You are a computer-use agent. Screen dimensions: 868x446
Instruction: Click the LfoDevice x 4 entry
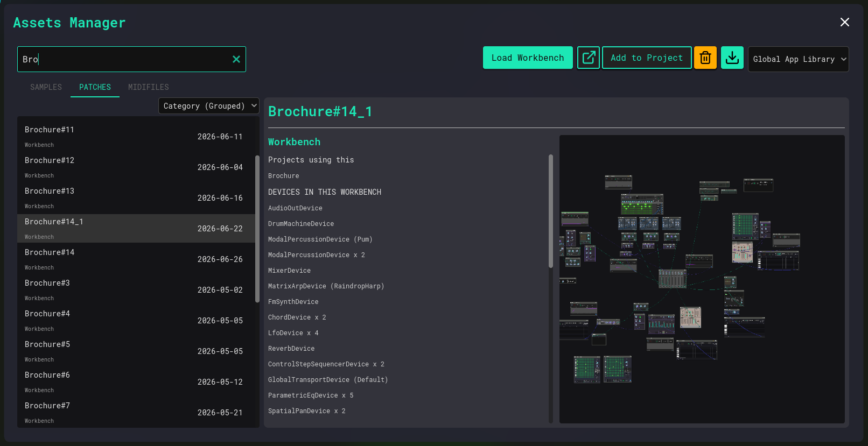[293, 333]
